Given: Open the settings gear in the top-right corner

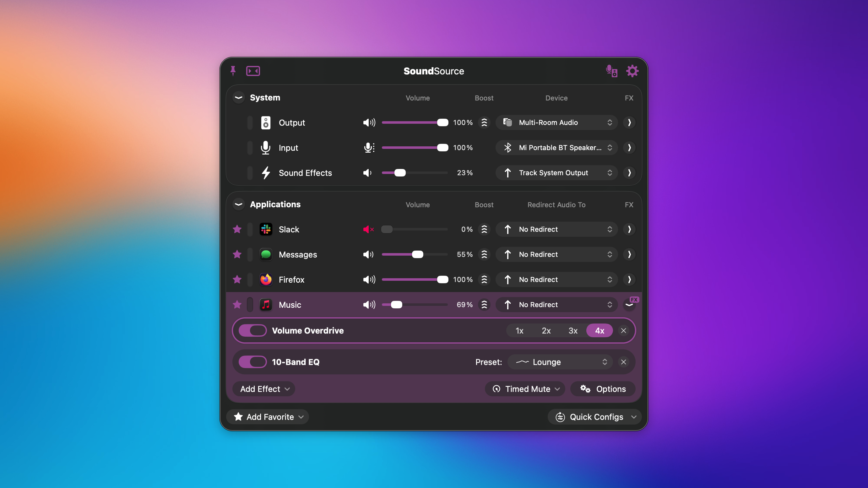Looking at the screenshot, I should (632, 71).
